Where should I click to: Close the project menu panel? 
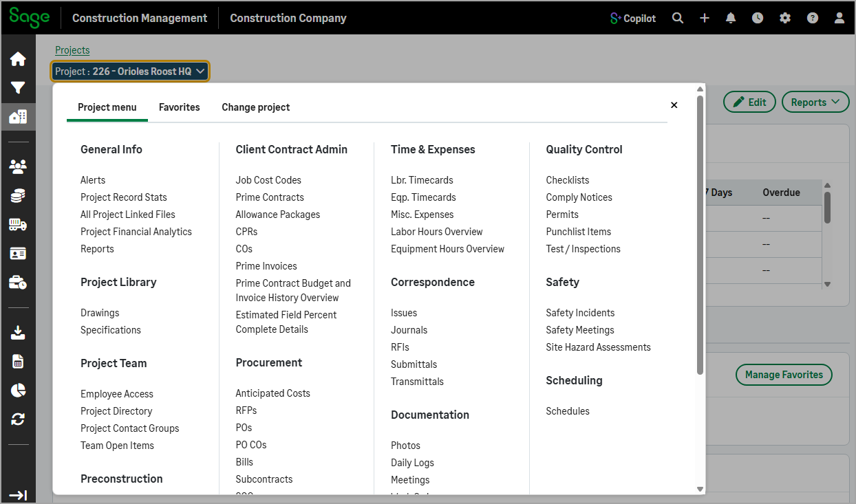pyautogui.click(x=674, y=105)
